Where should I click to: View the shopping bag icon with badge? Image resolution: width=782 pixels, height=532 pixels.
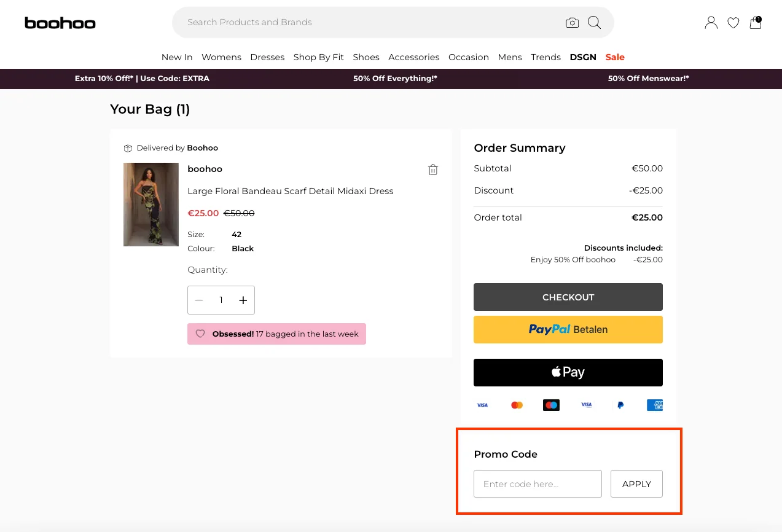[x=755, y=23]
